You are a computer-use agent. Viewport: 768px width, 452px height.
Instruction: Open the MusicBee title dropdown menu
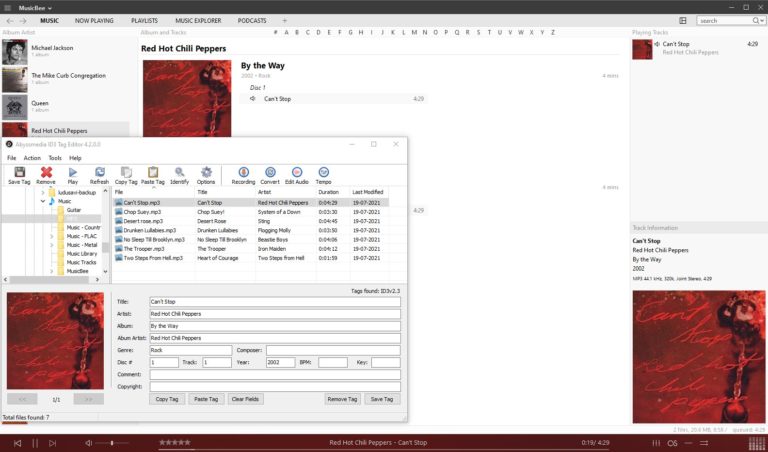[x=35, y=8]
